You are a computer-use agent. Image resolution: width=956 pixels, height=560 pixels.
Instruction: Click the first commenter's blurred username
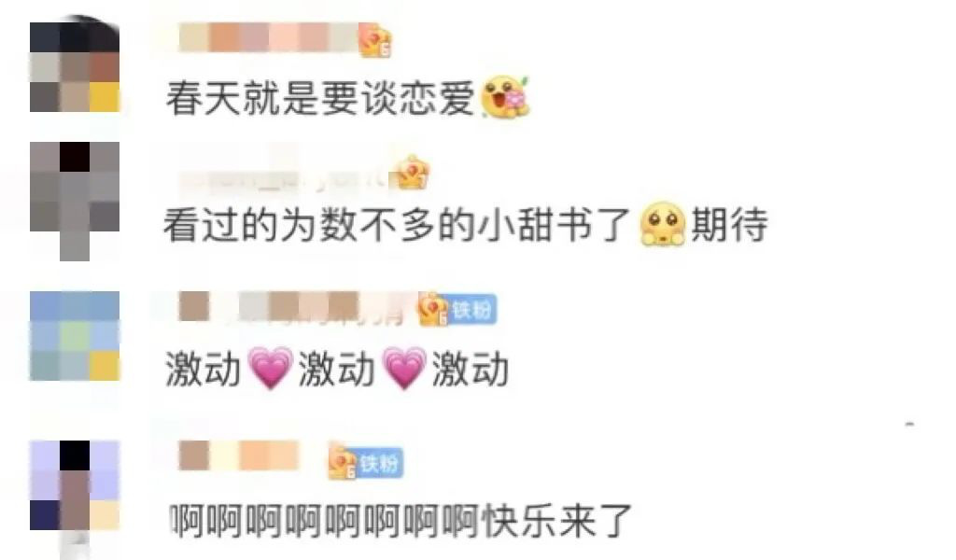tap(269, 37)
